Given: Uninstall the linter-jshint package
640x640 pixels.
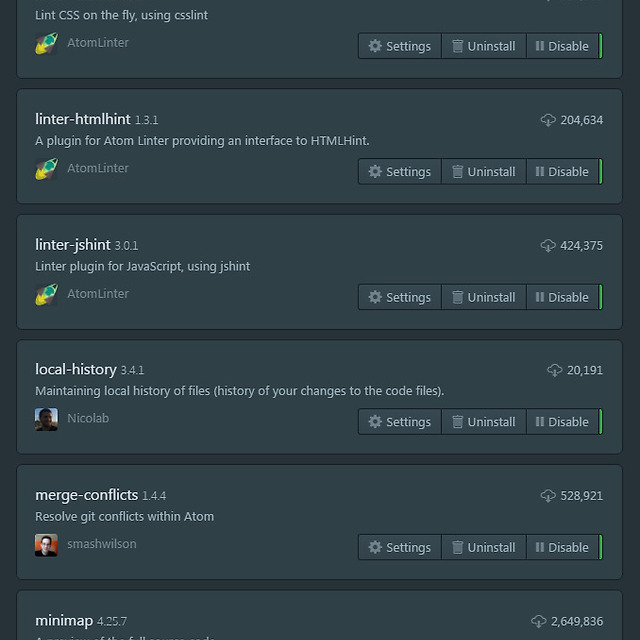Looking at the screenshot, I should click(483, 297).
